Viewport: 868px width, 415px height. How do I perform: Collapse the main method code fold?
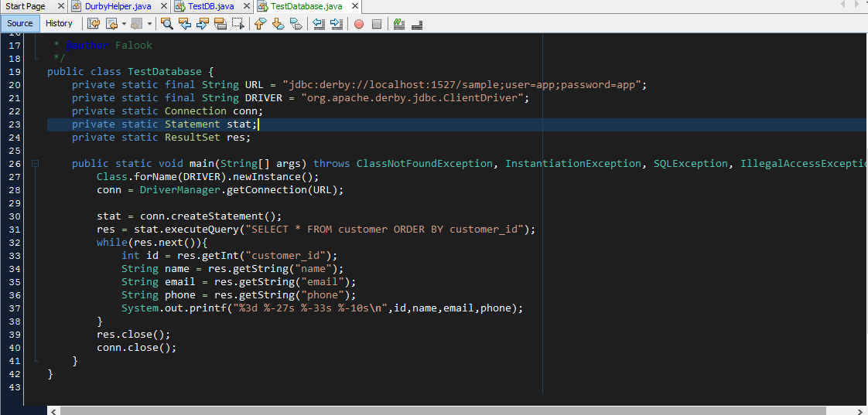[36, 164]
